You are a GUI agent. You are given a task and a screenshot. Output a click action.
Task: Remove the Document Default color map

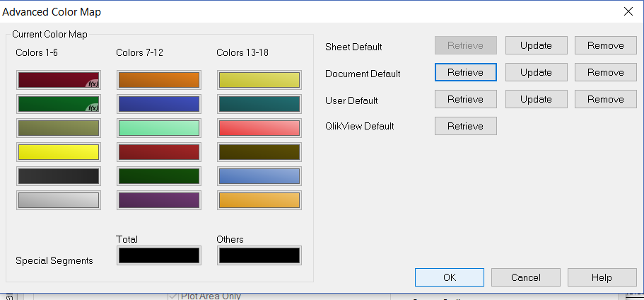point(606,72)
